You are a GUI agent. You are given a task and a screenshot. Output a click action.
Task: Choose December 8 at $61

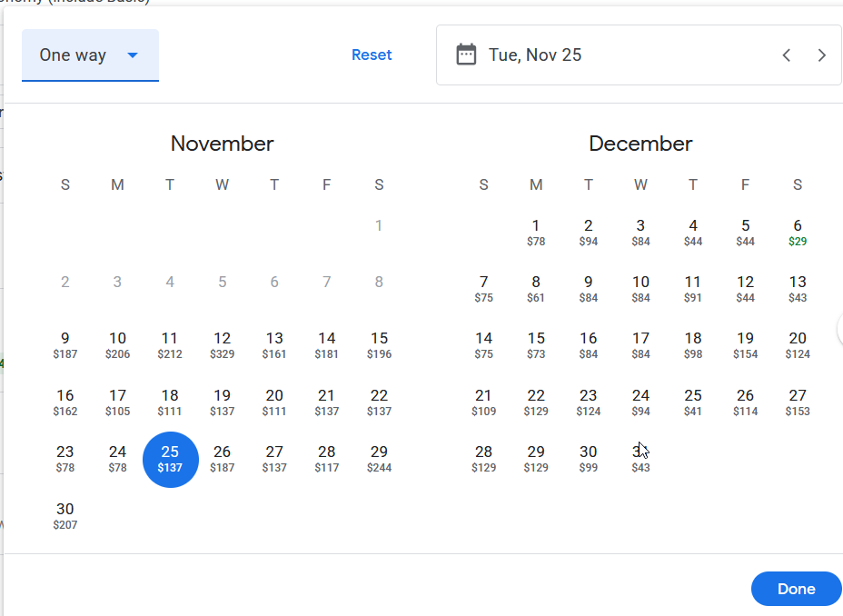coord(536,289)
